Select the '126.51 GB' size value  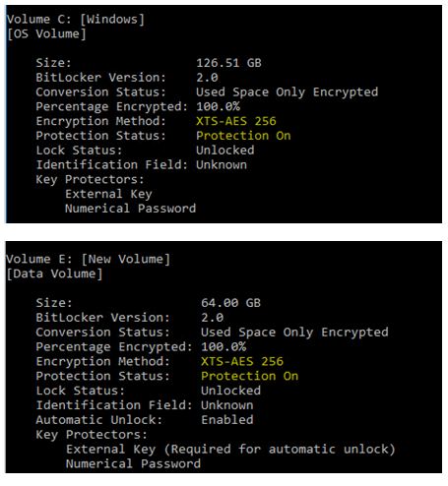[228, 63]
